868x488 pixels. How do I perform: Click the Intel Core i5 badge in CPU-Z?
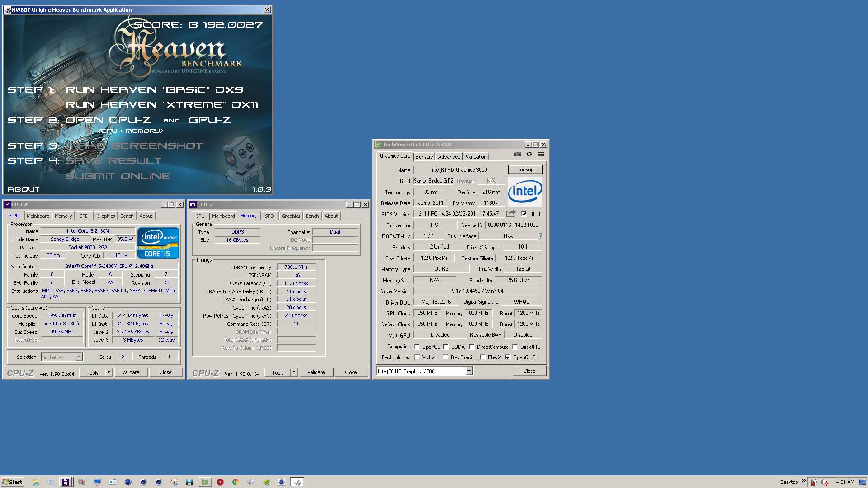click(x=158, y=243)
